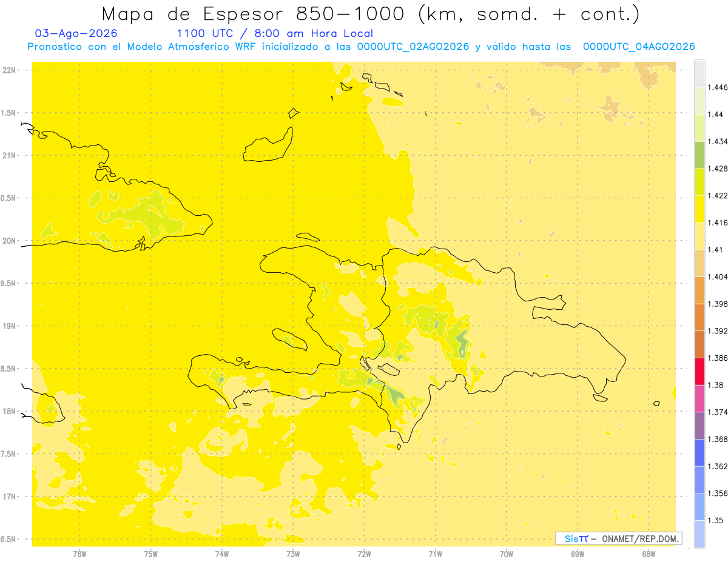Screen dimensions: 728x562
Task: Click the legend value 1.392
Action: [x=717, y=331]
